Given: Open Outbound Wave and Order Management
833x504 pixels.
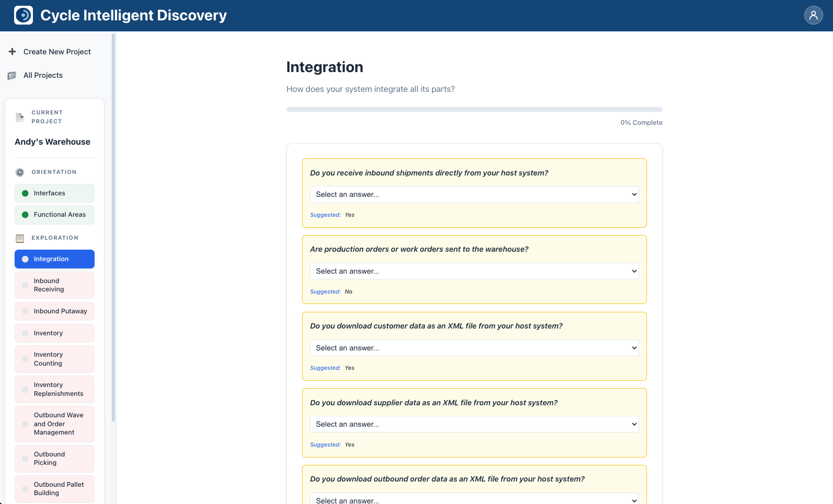Looking at the screenshot, I should point(54,424).
